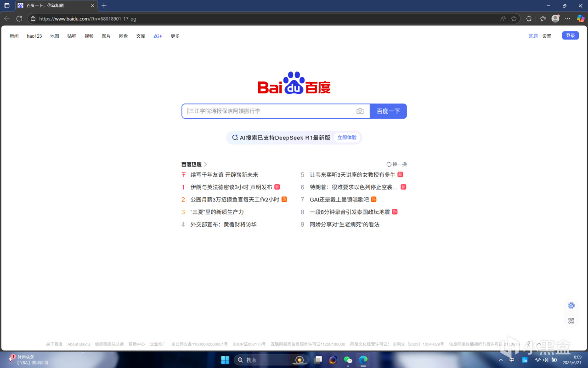Image resolution: width=588 pixels, height=368 pixels.
Task: Open hot search "三夏"里的新质生产力
Action: click(217, 212)
